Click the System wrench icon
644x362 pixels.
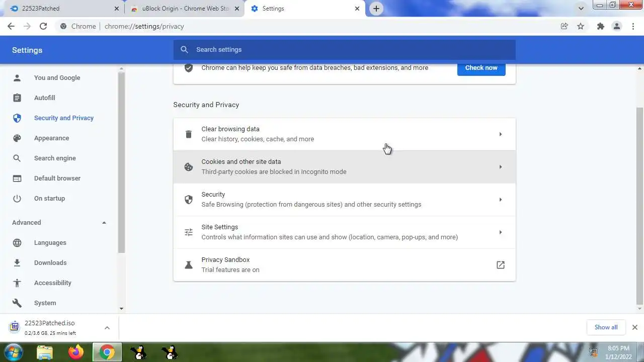tap(17, 303)
